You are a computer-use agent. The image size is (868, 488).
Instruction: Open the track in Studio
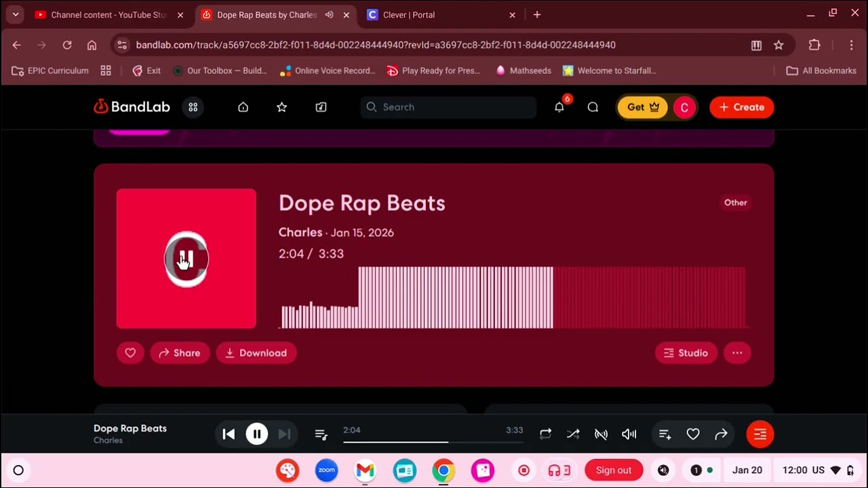click(x=686, y=353)
